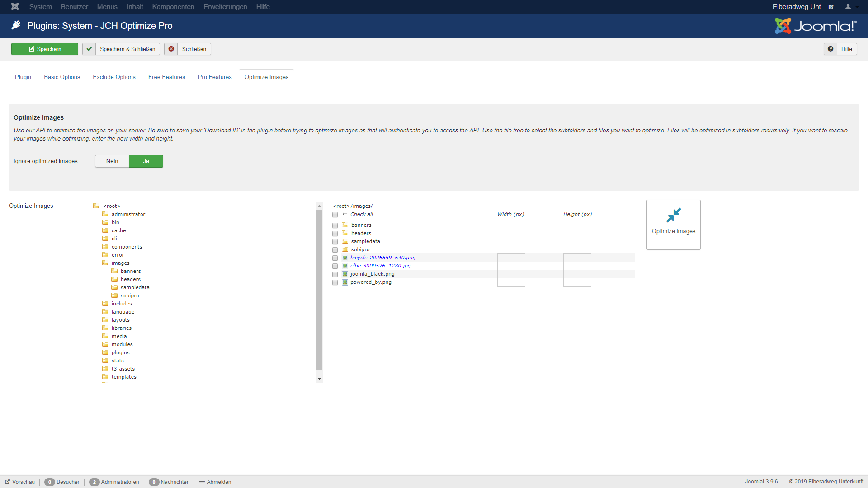Tick checkbox for elbe-3009526_1280.jpg
The height and width of the screenshot is (488, 868).
click(335, 266)
